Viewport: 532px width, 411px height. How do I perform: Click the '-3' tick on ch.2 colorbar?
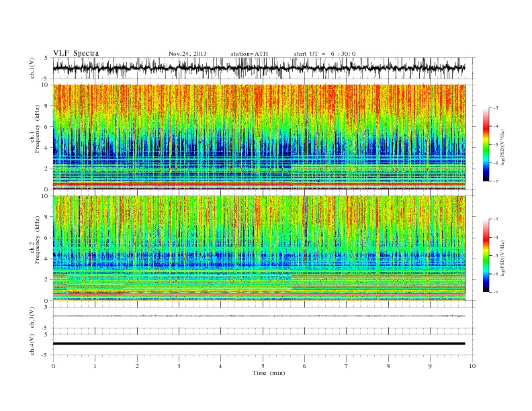pyautogui.click(x=496, y=219)
